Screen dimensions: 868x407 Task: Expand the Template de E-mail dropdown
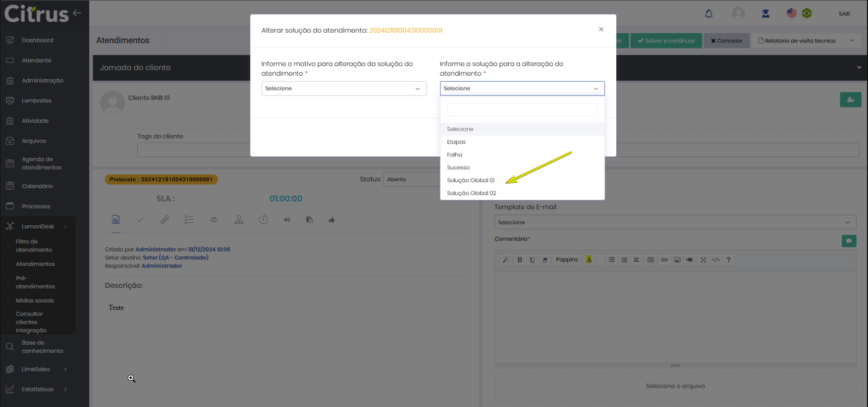675,222
